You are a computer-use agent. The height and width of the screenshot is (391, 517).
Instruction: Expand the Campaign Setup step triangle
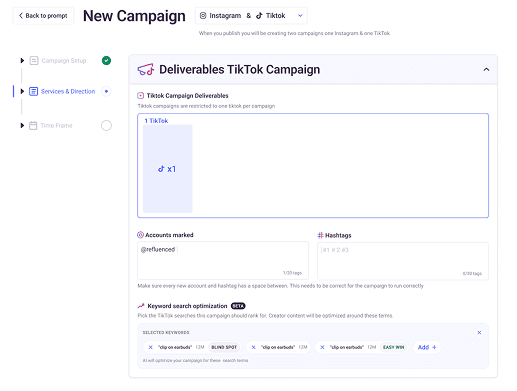22,61
